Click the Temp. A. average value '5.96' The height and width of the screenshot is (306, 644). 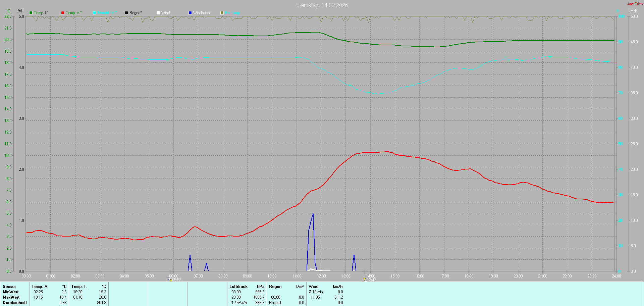[x=63, y=303]
